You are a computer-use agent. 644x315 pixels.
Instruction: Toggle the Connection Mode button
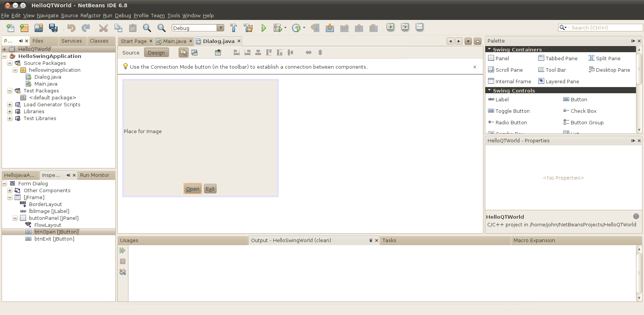pos(195,53)
